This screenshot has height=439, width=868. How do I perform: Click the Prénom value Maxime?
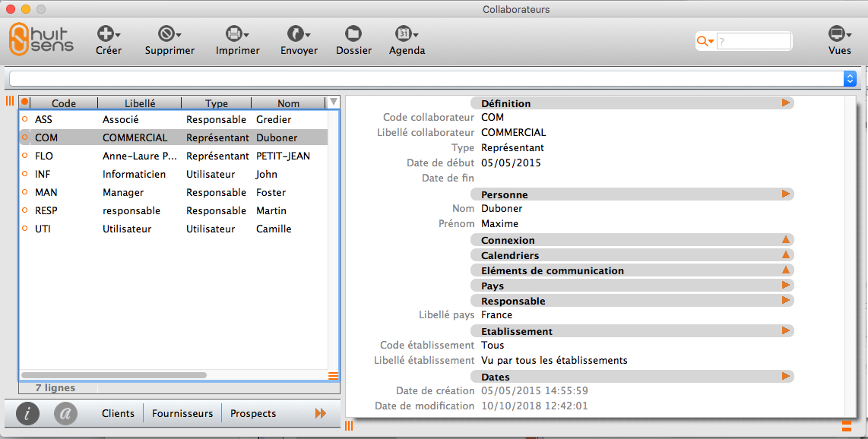pyautogui.click(x=500, y=223)
